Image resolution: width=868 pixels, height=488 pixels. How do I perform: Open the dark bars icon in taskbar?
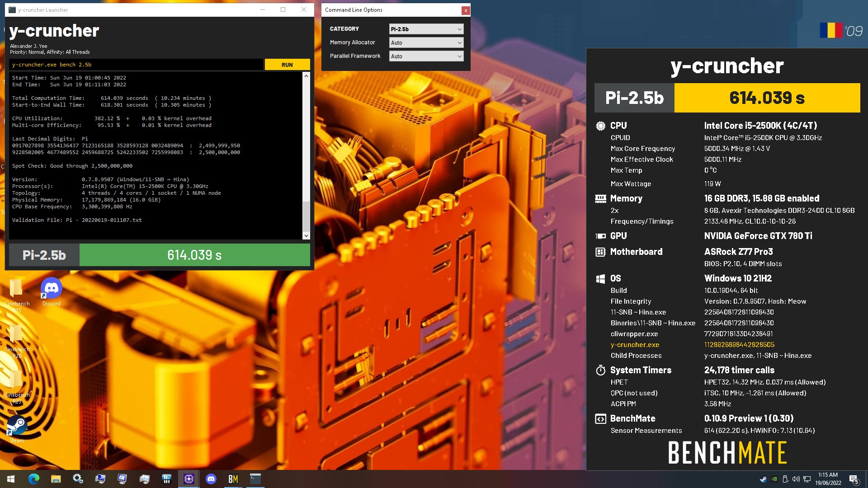click(x=166, y=479)
